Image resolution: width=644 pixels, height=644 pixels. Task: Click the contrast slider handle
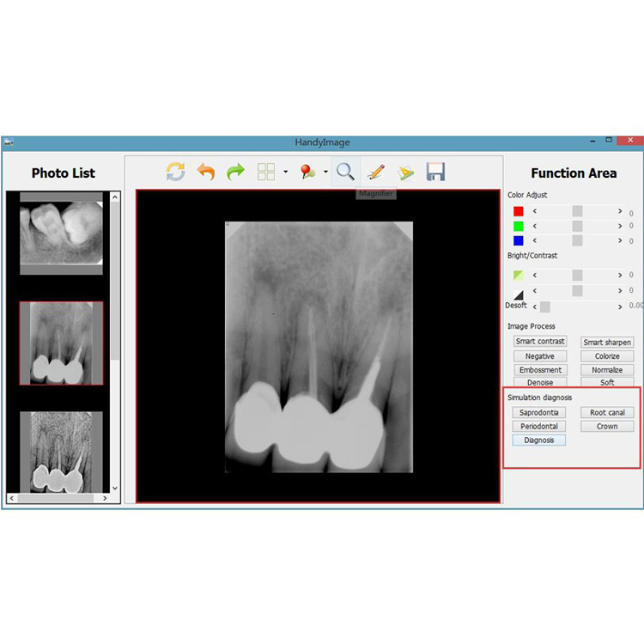click(x=577, y=291)
